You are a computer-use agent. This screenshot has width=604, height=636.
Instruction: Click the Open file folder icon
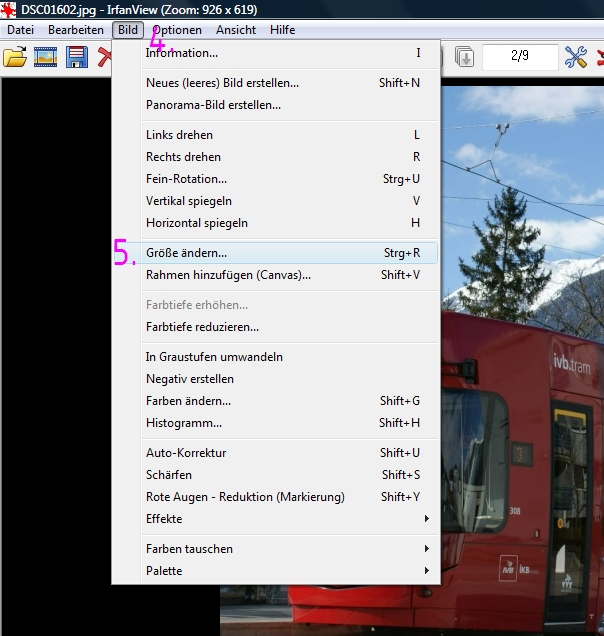pos(15,57)
